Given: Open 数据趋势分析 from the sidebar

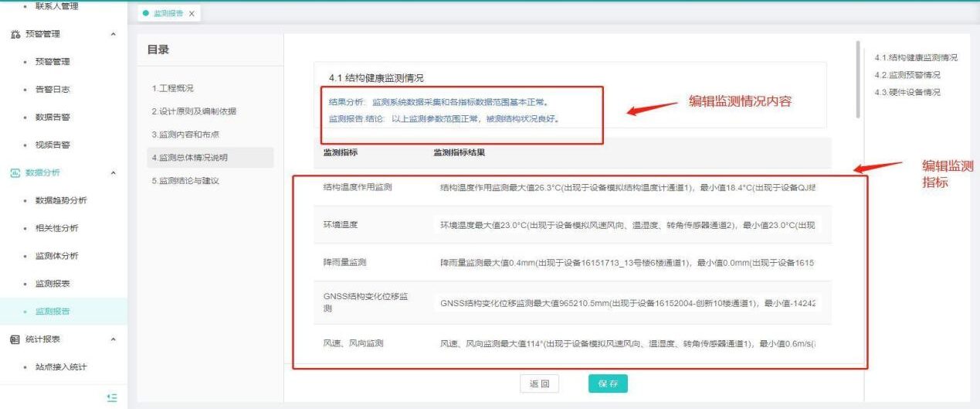Looking at the screenshot, I should pyautogui.click(x=61, y=200).
